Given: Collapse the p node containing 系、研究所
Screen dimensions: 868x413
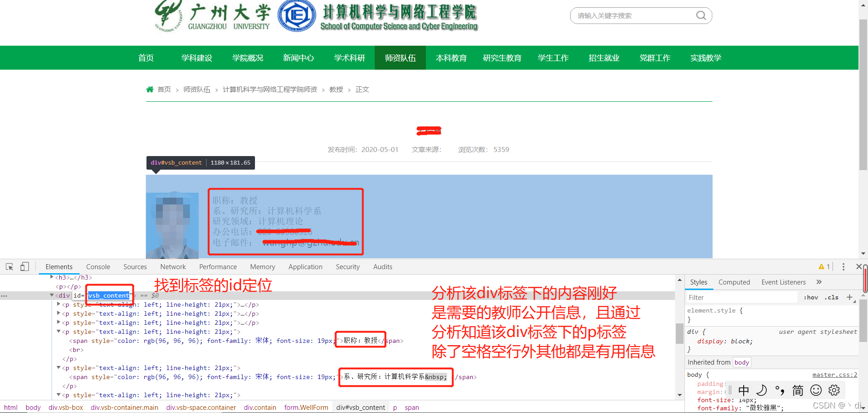Looking at the screenshot, I should pos(59,367).
